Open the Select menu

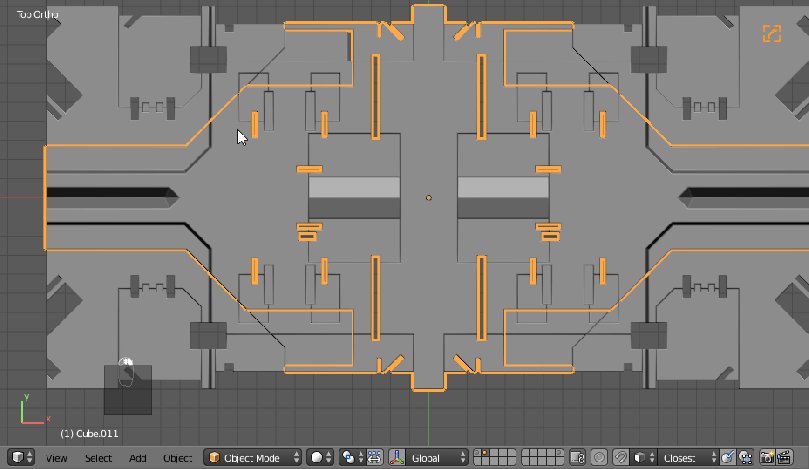pos(98,458)
